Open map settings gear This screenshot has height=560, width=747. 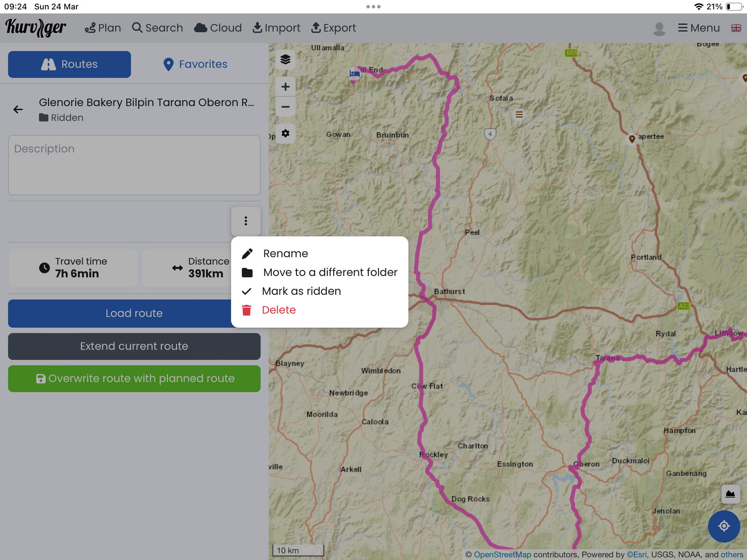click(285, 133)
